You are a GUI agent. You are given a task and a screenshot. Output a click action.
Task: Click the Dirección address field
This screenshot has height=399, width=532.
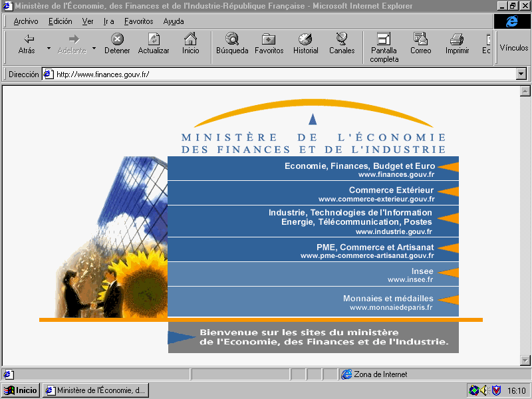click(x=285, y=74)
